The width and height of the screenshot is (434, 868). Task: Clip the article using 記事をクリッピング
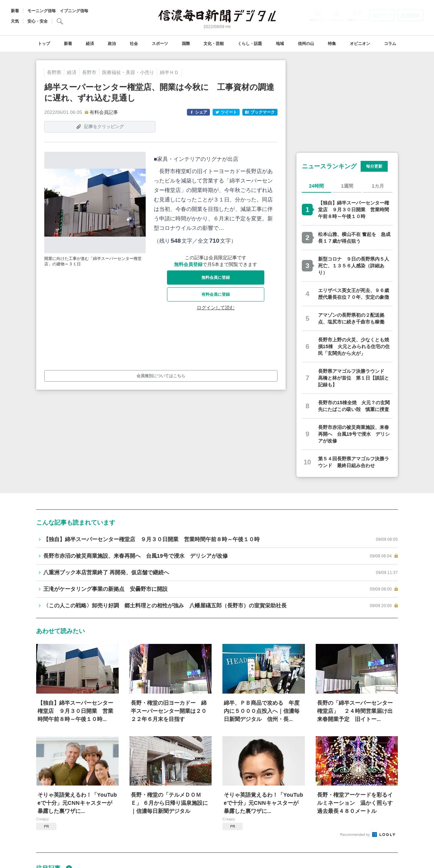tap(100, 127)
